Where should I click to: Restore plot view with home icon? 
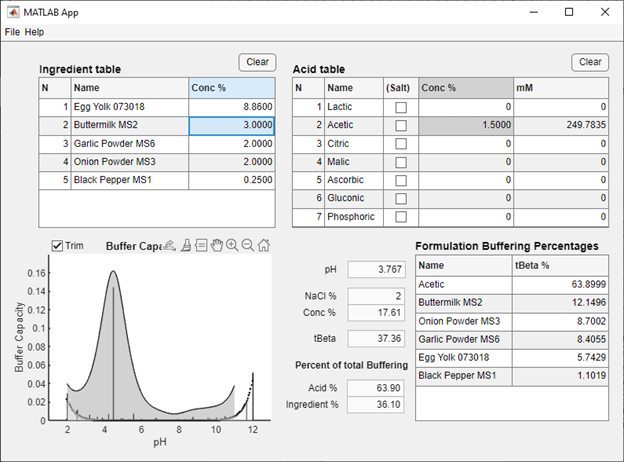coord(263,245)
